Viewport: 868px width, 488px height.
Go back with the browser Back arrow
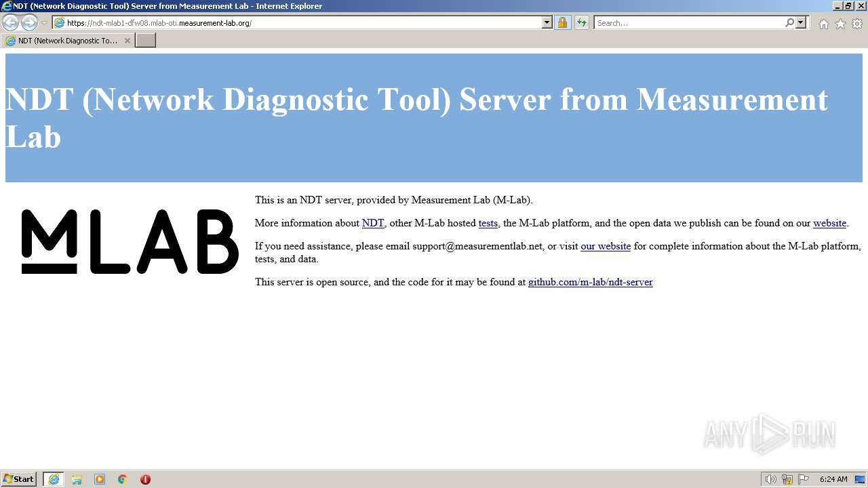pyautogui.click(x=10, y=23)
